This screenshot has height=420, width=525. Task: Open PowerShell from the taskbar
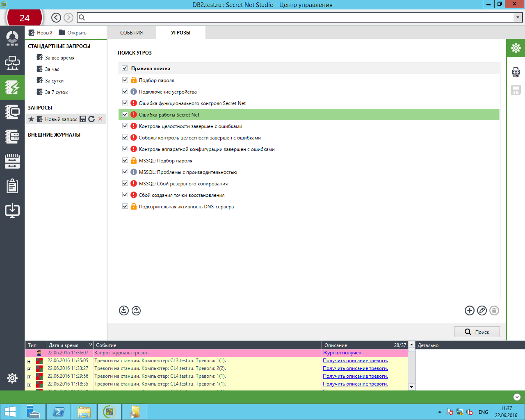[x=59, y=412]
